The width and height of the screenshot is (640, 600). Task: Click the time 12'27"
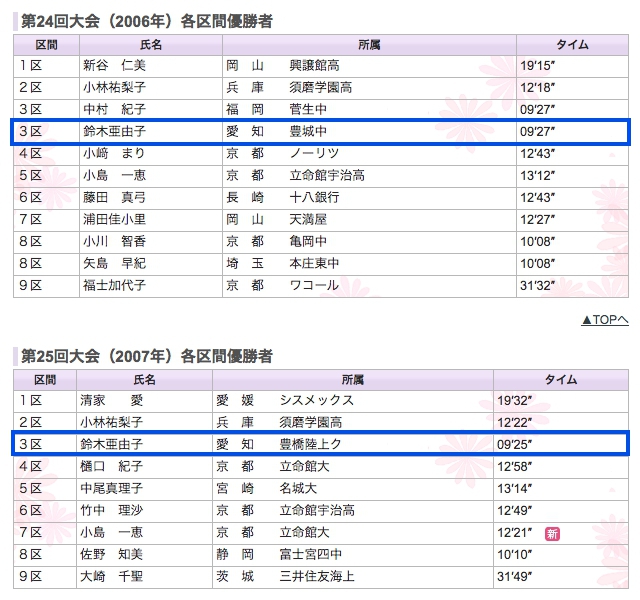538,220
